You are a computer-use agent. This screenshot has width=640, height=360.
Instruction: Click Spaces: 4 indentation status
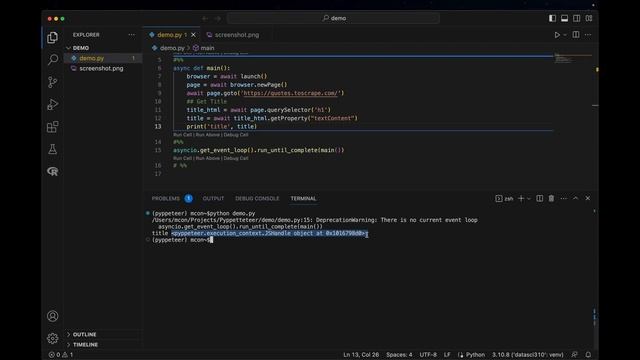399,355
